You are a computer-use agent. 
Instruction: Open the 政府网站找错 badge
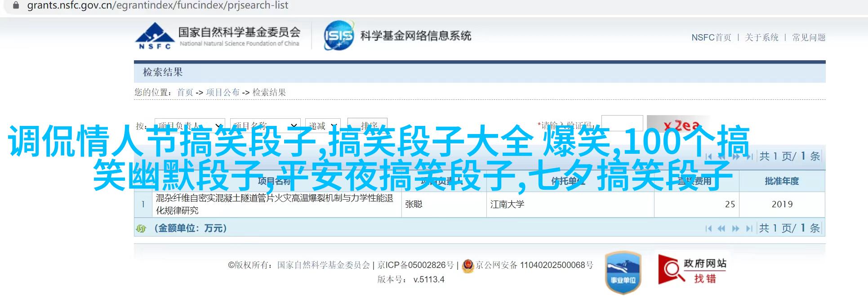(692, 269)
